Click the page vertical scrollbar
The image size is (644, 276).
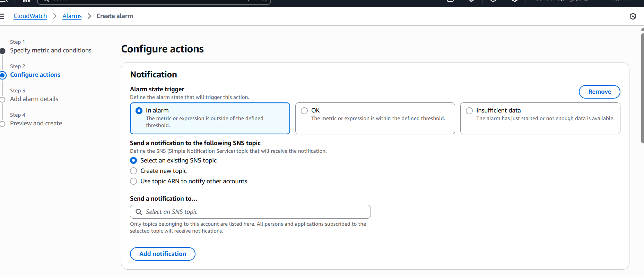point(642,89)
